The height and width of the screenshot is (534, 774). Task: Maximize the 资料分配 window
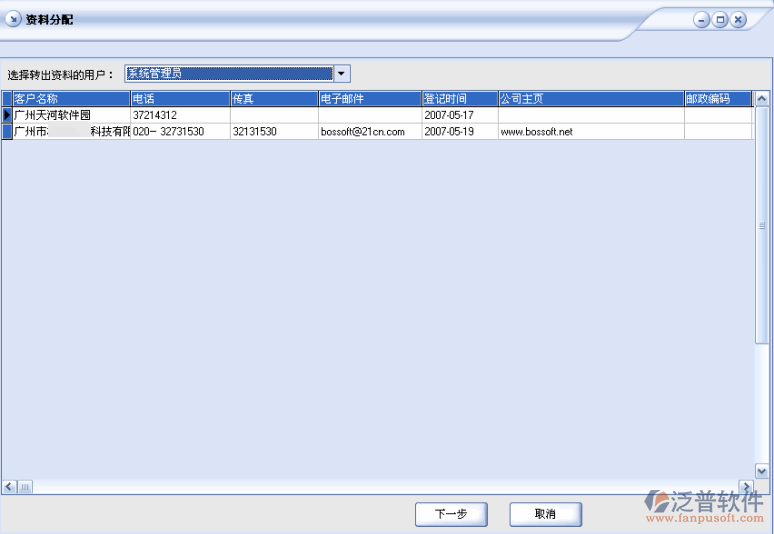[x=720, y=20]
